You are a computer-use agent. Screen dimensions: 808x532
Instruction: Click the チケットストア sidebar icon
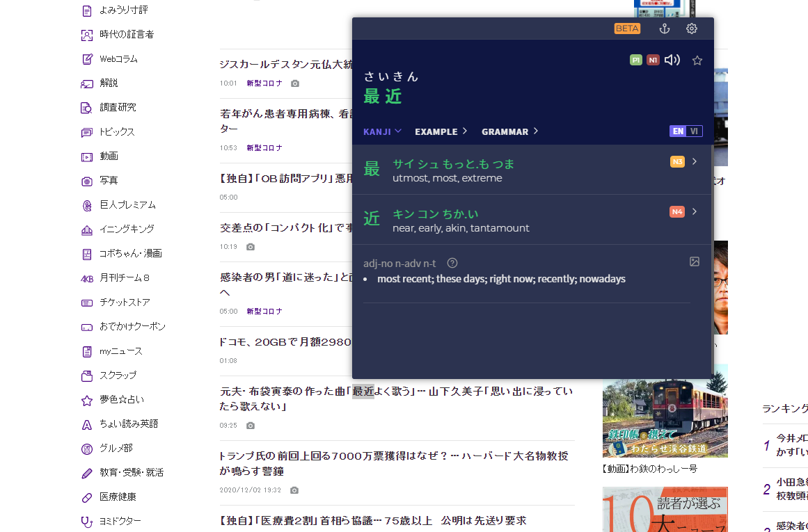tap(87, 303)
